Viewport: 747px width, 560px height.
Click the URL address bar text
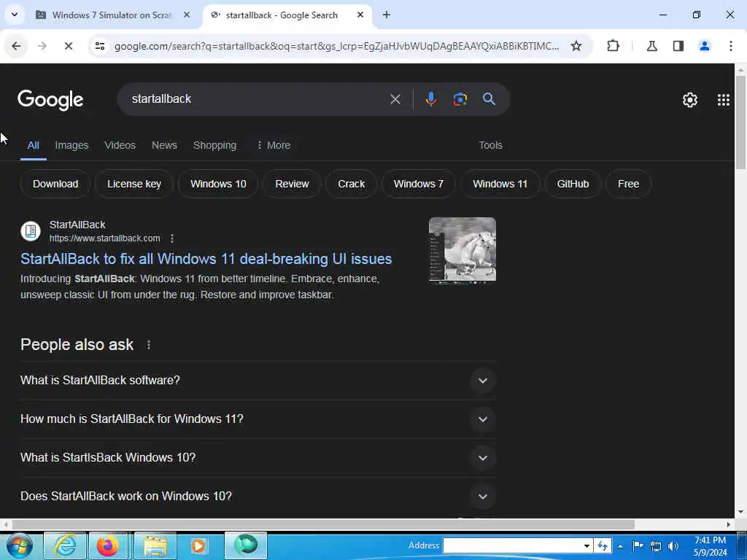point(336,46)
